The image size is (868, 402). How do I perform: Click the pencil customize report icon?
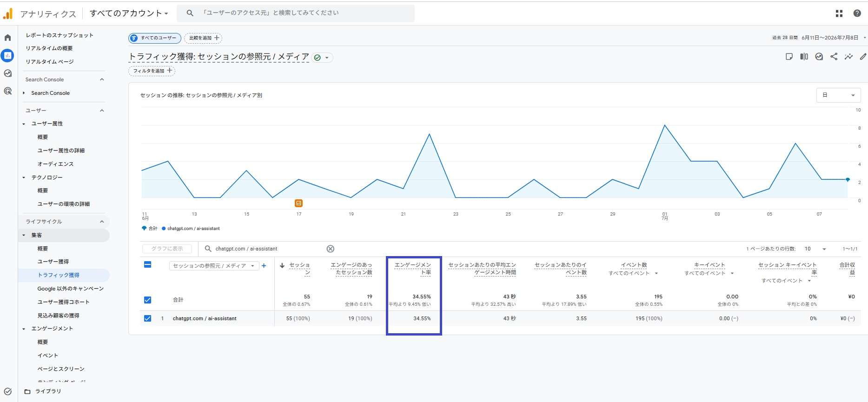pos(863,57)
